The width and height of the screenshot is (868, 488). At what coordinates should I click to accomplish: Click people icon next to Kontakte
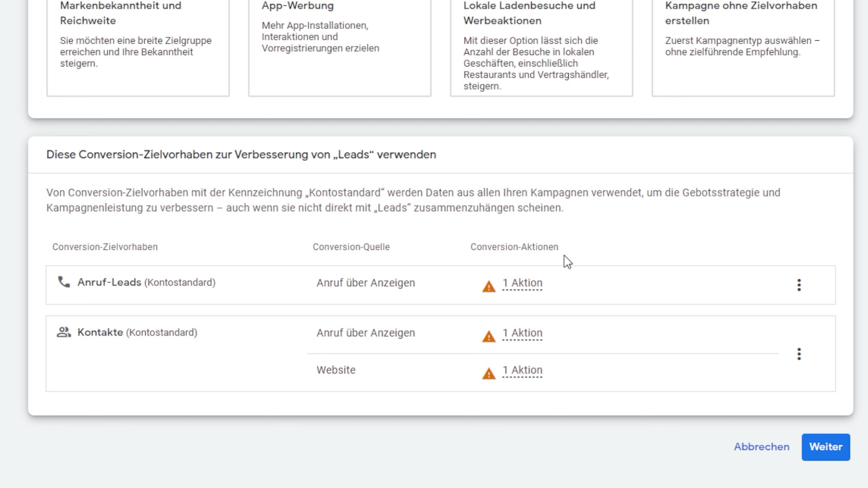(64, 332)
